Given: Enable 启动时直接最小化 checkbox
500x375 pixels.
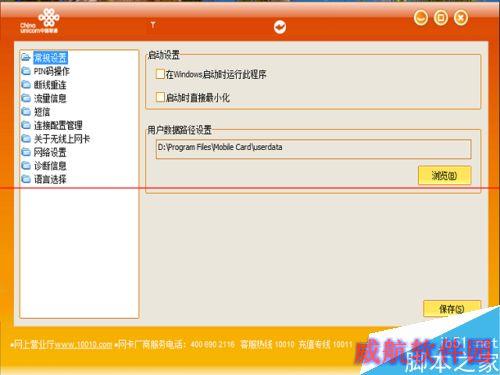Looking at the screenshot, I should pos(160,97).
